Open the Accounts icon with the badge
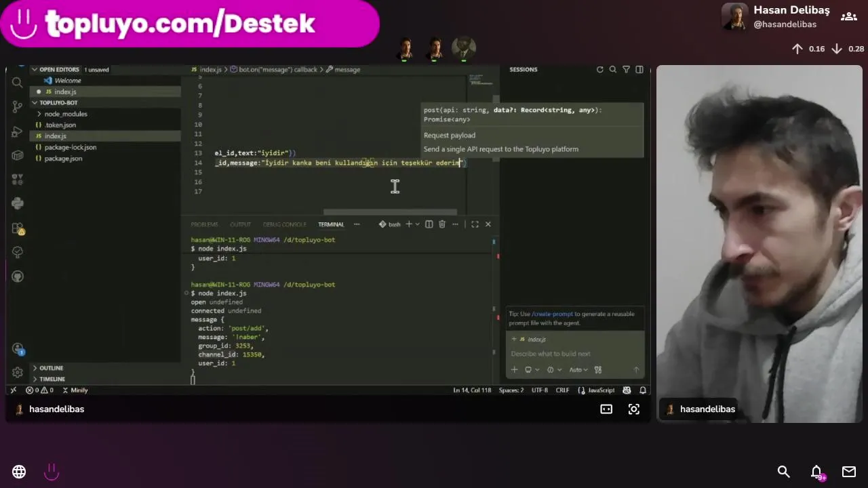This screenshot has width=868, height=488. [18, 349]
